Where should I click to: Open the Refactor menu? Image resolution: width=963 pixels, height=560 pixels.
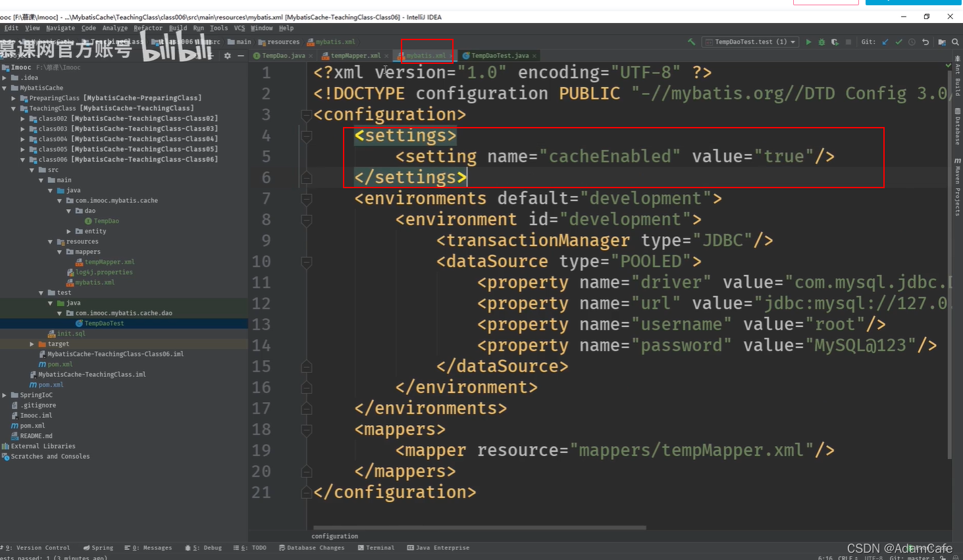tap(147, 28)
